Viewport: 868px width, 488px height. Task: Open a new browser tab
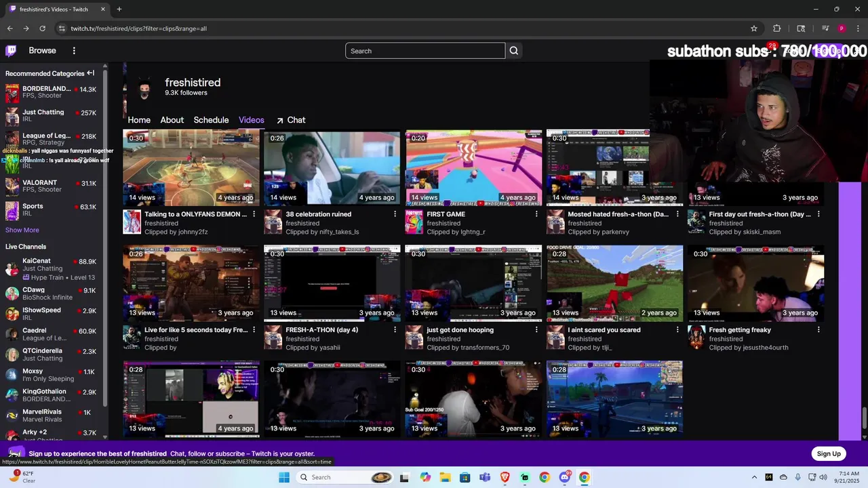click(x=119, y=9)
